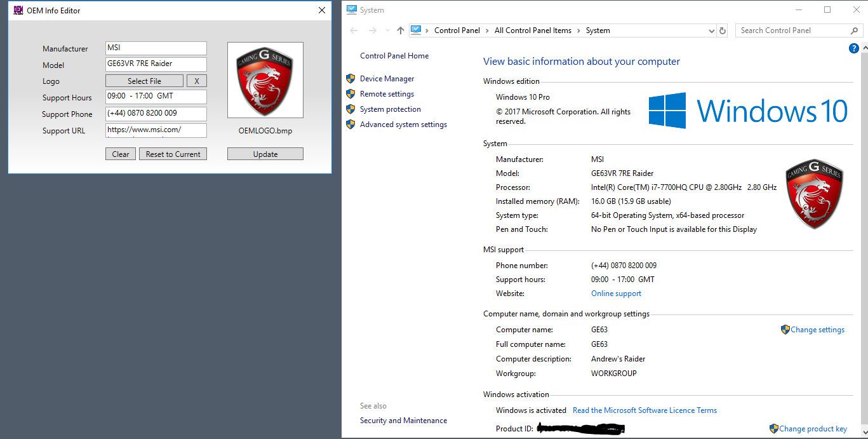
Task: Select System in the breadcrumb path
Action: pos(598,30)
